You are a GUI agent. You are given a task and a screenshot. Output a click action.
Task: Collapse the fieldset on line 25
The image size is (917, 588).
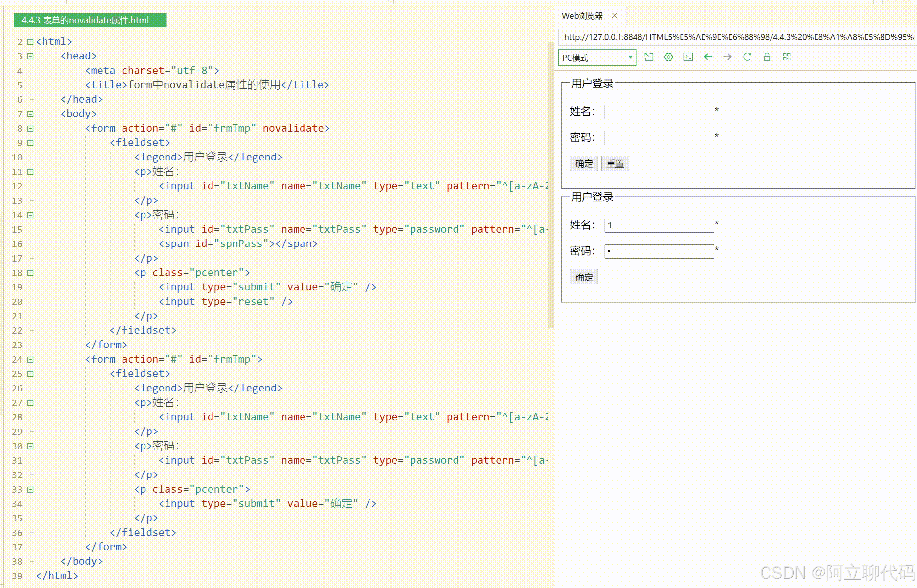coord(30,374)
